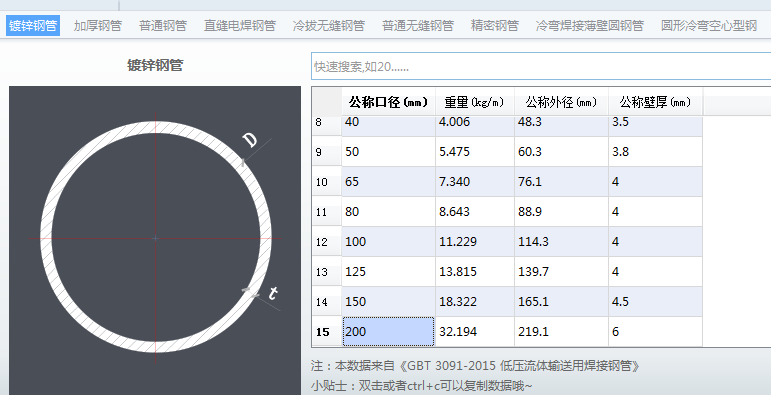This screenshot has width=771, height=395.
Task: Click wall thickness cell 6
Action: 655,332
